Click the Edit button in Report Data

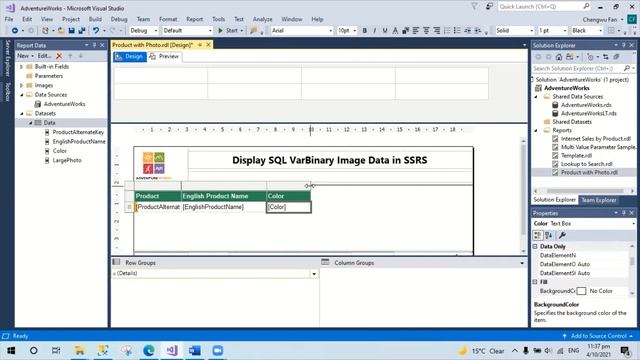click(44, 56)
